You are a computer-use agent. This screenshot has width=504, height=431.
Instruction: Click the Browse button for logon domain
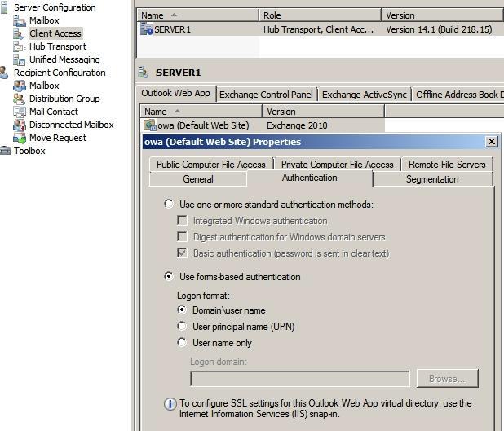(x=447, y=378)
